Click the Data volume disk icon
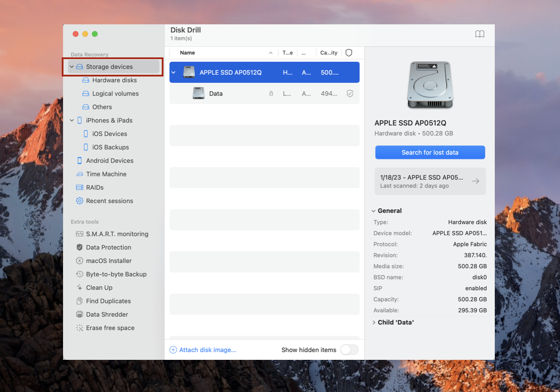Screen dimensions: 560x392 click(x=198, y=93)
